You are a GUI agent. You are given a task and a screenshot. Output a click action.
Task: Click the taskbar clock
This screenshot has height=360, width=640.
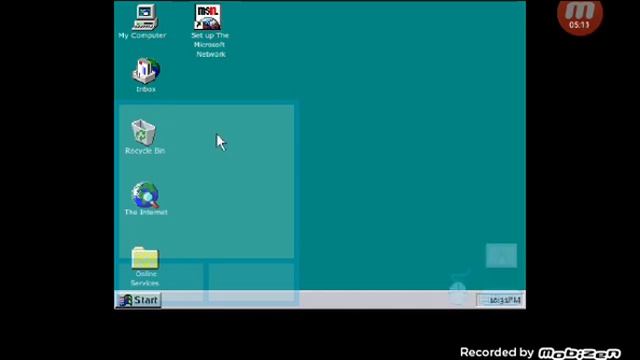tap(500, 300)
